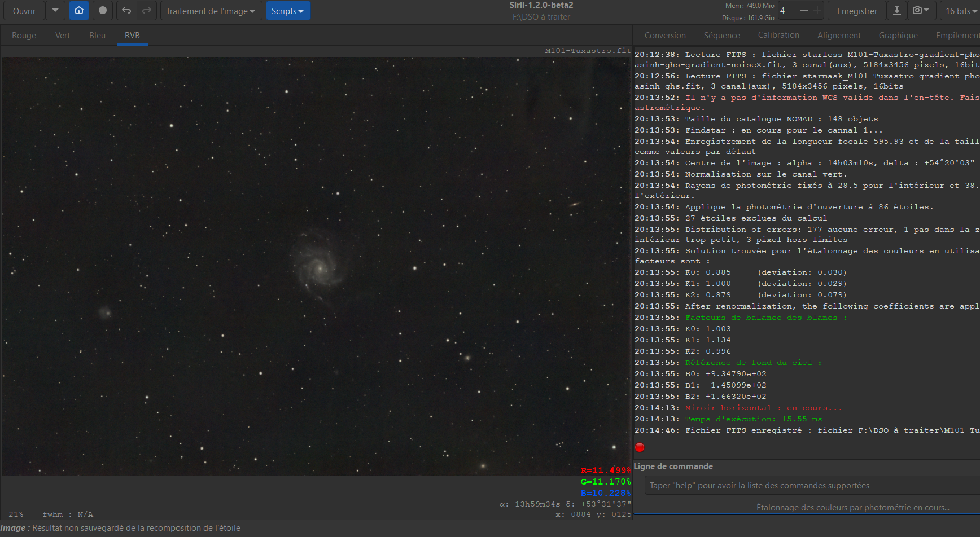980x537 pixels.
Task: Click the Disque: 161.9 Gio indicator
Action: pos(748,18)
